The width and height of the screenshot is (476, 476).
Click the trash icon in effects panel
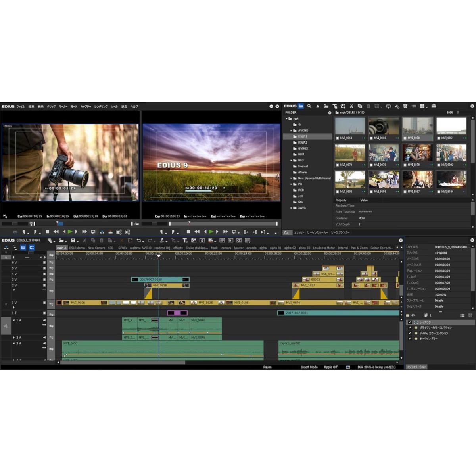click(x=470, y=315)
